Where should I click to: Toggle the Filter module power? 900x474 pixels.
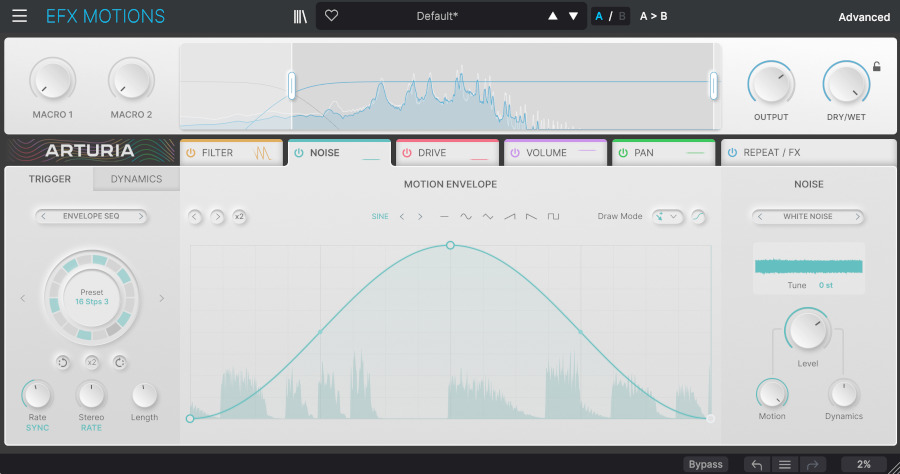(191, 153)
